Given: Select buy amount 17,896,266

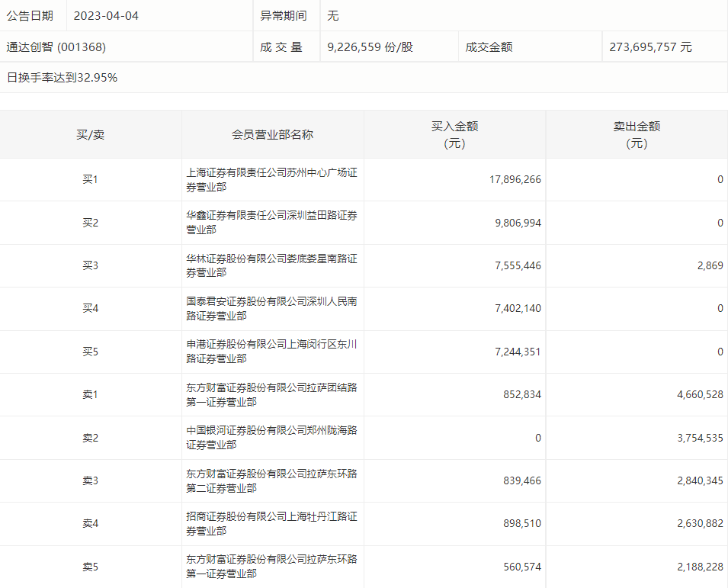Looking at the screenshot, I should pyautogui.click(x=515, y=179).
